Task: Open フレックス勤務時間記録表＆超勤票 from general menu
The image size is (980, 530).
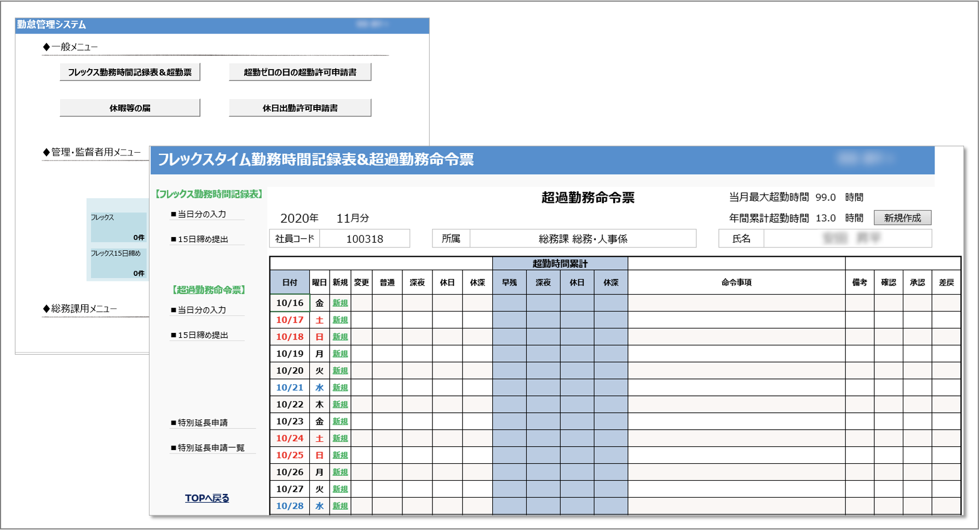Action: [130, 71]
